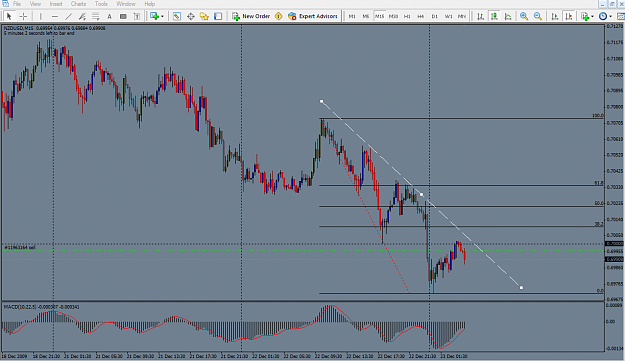Click the trendline's lower-right anchor point
The width and height of the screenshot is (625, 361).
pos(521,287)
